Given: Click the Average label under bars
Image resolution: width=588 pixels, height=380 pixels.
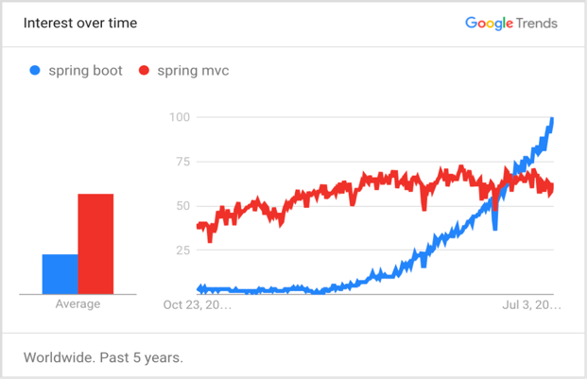Looking at the screenshot, I should [78, 304].
